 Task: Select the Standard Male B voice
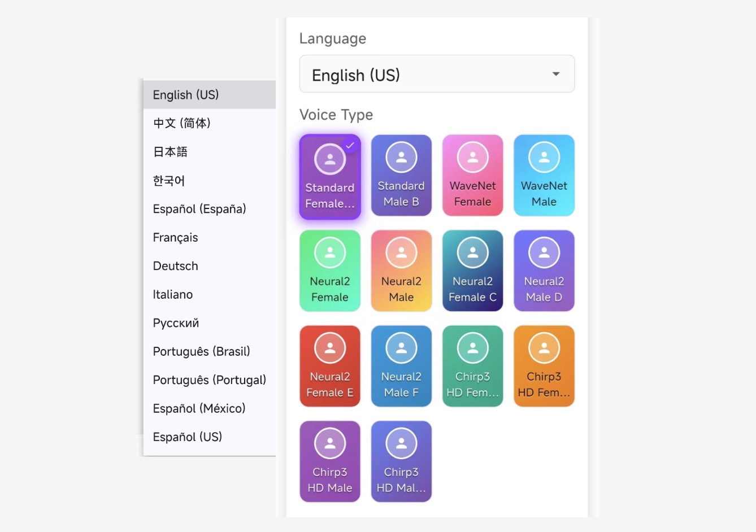point(401,175)
